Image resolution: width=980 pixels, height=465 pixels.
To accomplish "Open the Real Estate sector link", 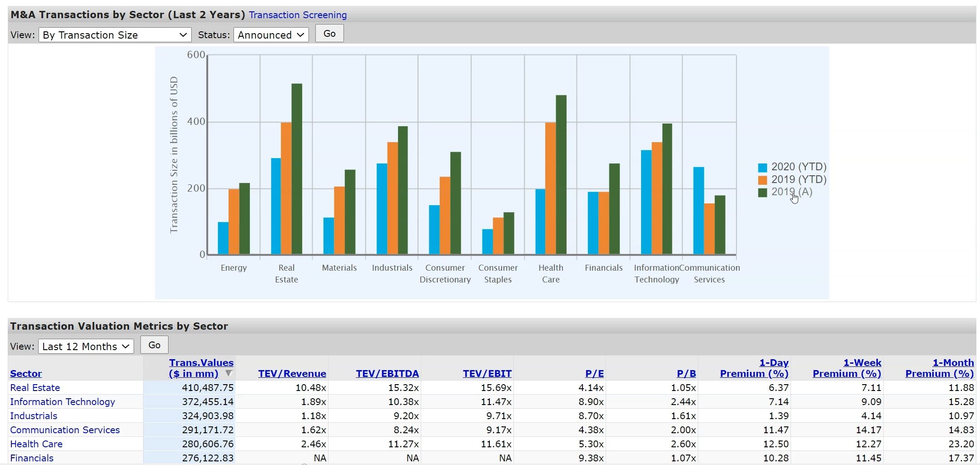I will 35,388.
